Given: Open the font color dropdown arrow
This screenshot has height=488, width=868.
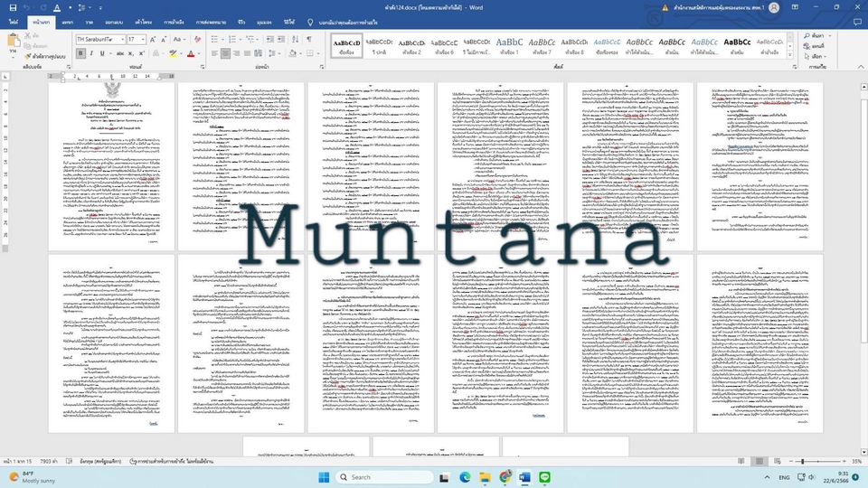Looking at the screenshot, I should tap(199, 53).
